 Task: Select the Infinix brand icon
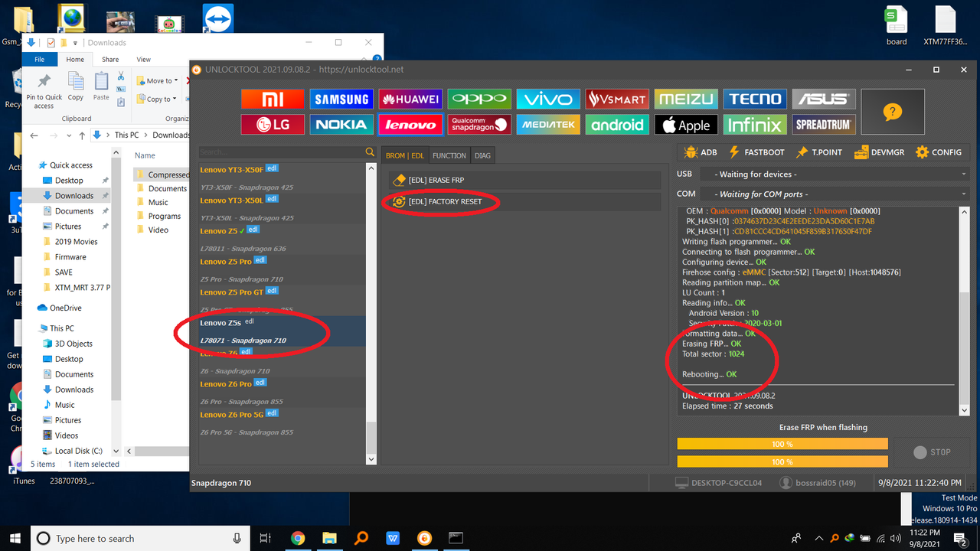pos(755,125)
